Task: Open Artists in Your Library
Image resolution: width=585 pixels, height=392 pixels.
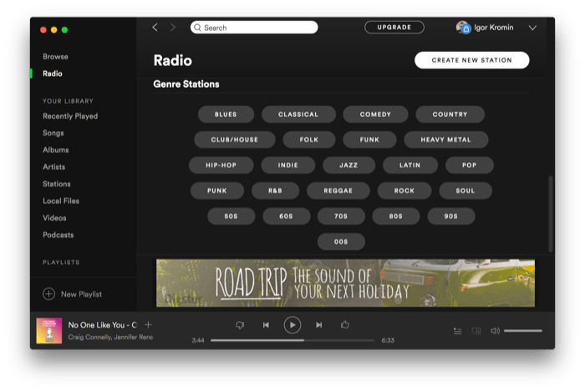Action: (53, 166)
